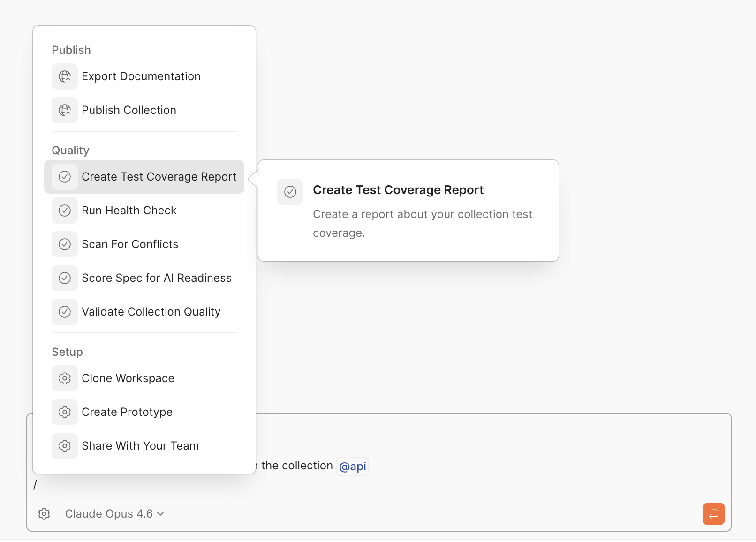
Task: Select the Clone Workspace command
Action: point(144,378)
